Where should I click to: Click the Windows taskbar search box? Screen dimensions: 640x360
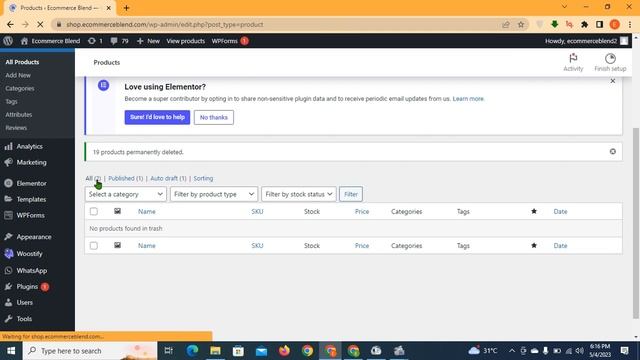[x=90, y=351]
